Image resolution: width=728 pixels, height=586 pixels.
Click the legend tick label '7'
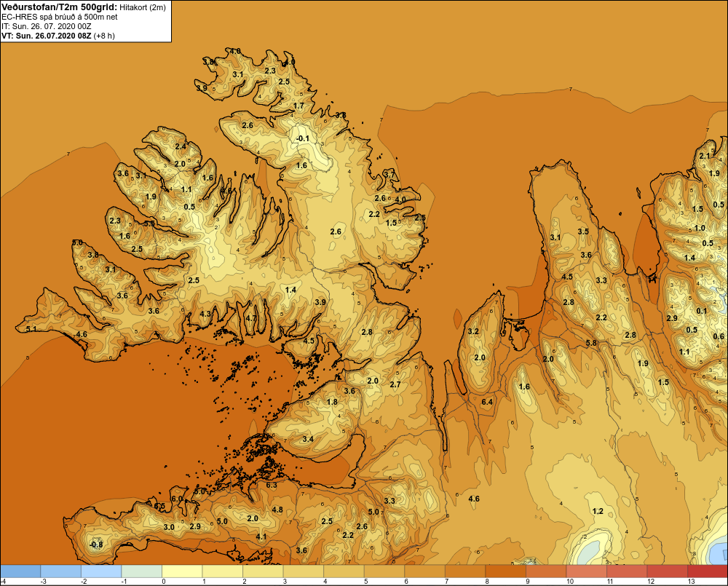point(447,582)
